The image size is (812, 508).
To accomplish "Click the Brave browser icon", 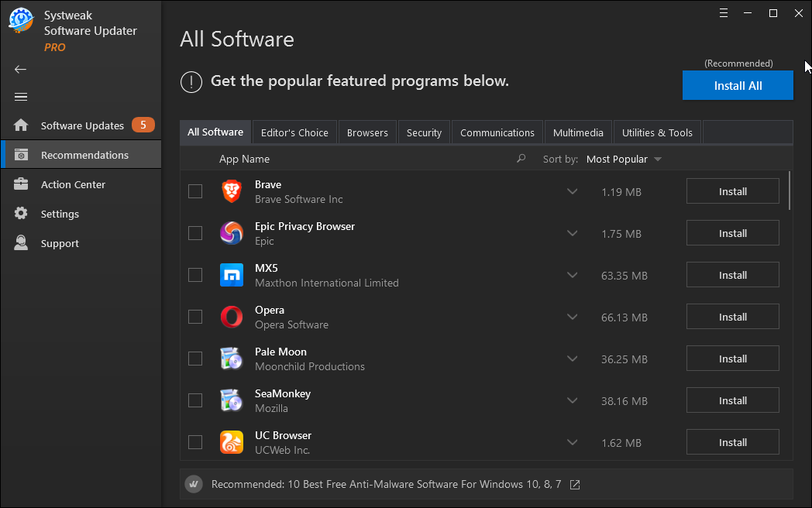I will click(x=232, y=191).
